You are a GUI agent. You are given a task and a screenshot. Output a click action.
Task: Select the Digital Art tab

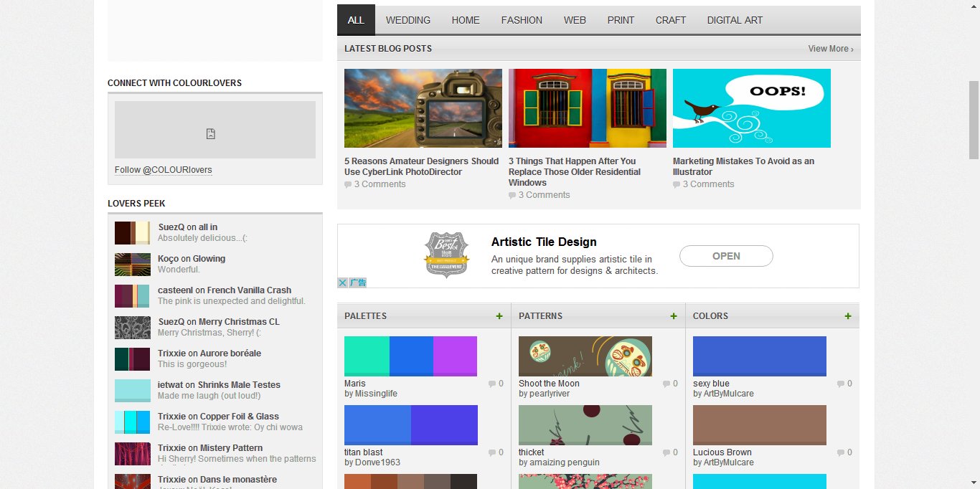tap(735, 20)
